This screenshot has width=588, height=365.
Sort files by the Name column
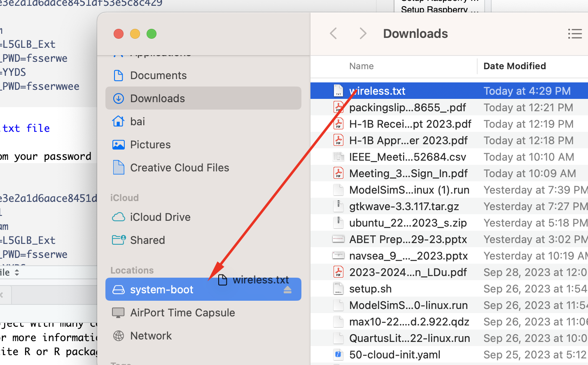[362, 66]
